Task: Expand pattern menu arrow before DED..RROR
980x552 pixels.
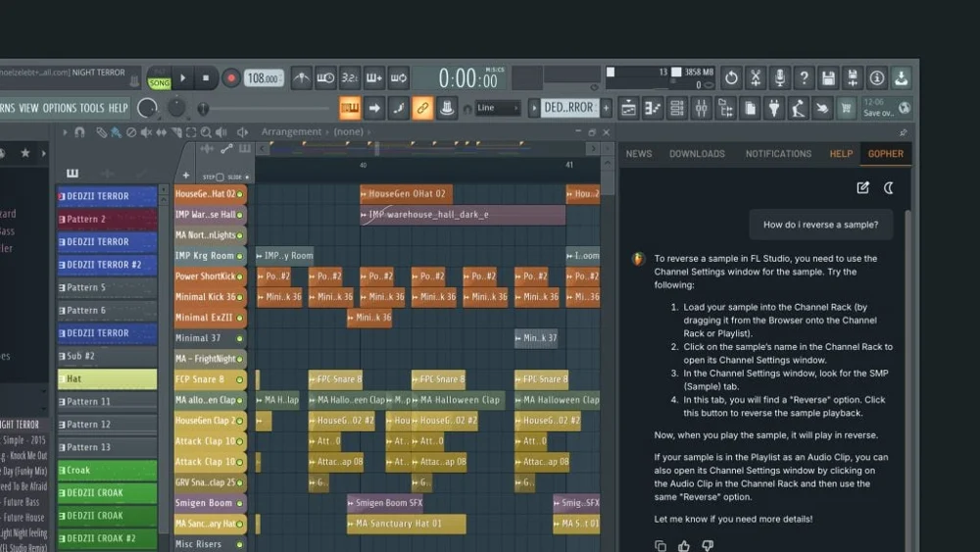Action: (x=534, y=108)
